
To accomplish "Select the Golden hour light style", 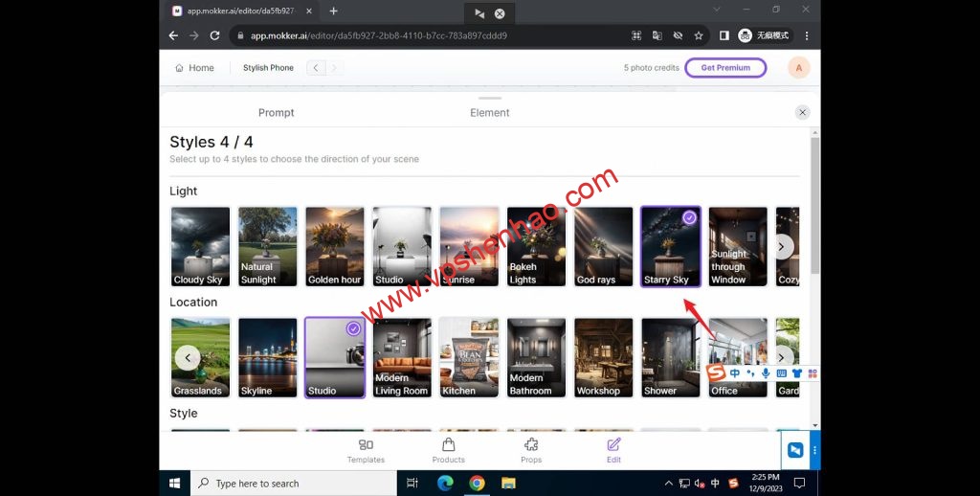I will [x=335, y=246].
